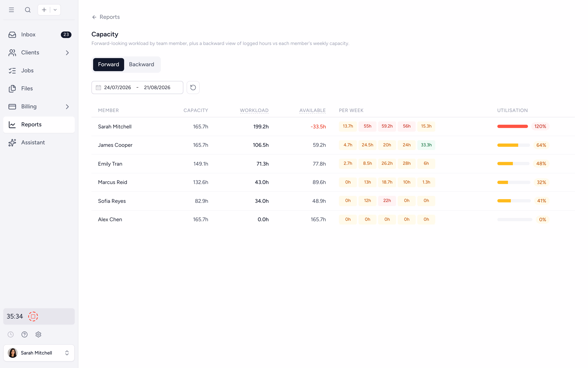Expand the Billing submenu chevron
The width and height of the screenshot is (588, 368).
pos(67,107)
